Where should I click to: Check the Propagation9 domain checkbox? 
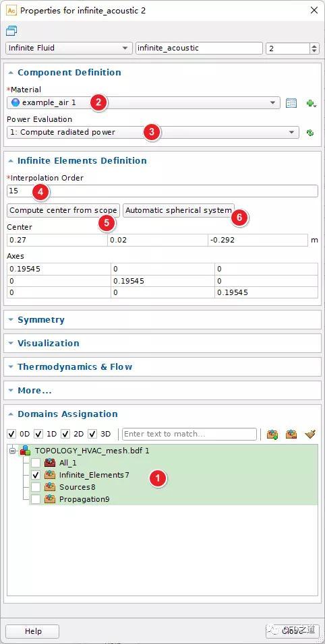36,499
